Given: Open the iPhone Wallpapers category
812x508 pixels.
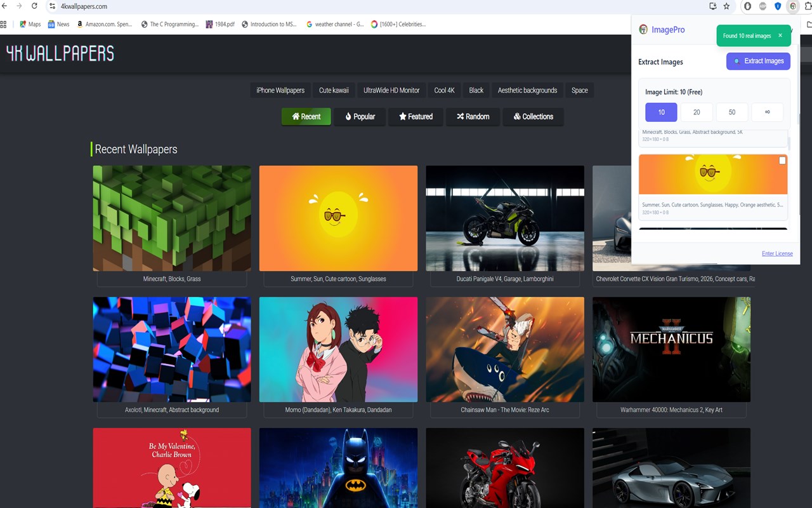Looking at the screenshot, I should coord(280,90).
